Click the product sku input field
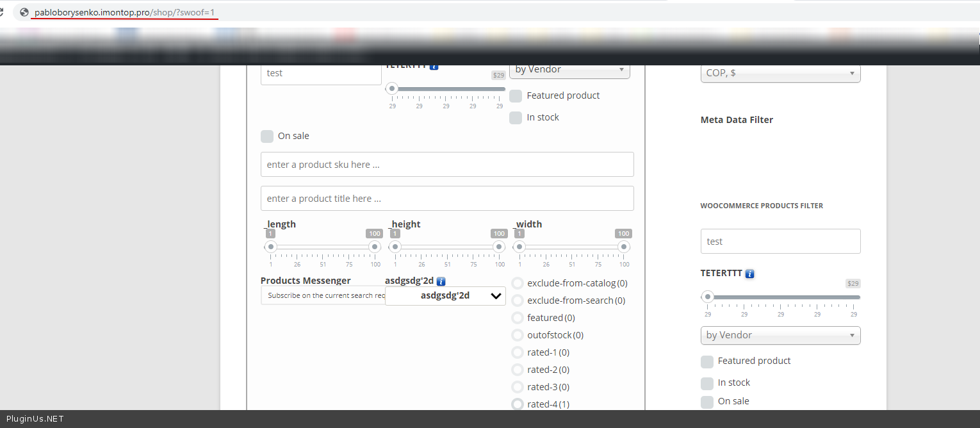 [x=447, y=165]
